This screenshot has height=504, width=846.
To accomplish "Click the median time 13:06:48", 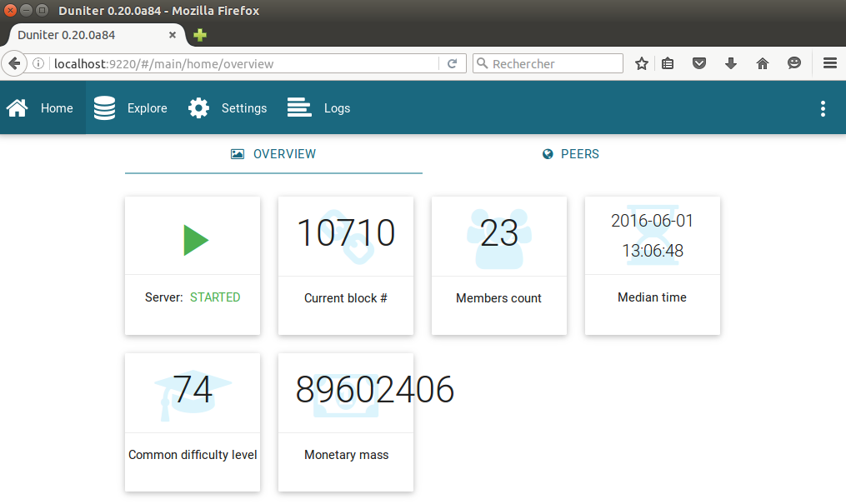I will [653, 251].
